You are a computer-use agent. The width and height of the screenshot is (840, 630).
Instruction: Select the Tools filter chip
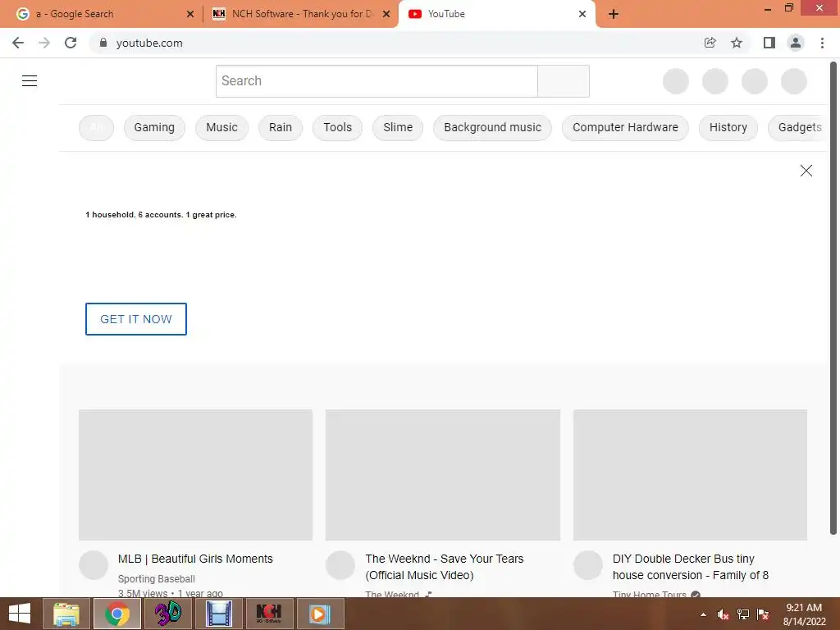point(337,127)
